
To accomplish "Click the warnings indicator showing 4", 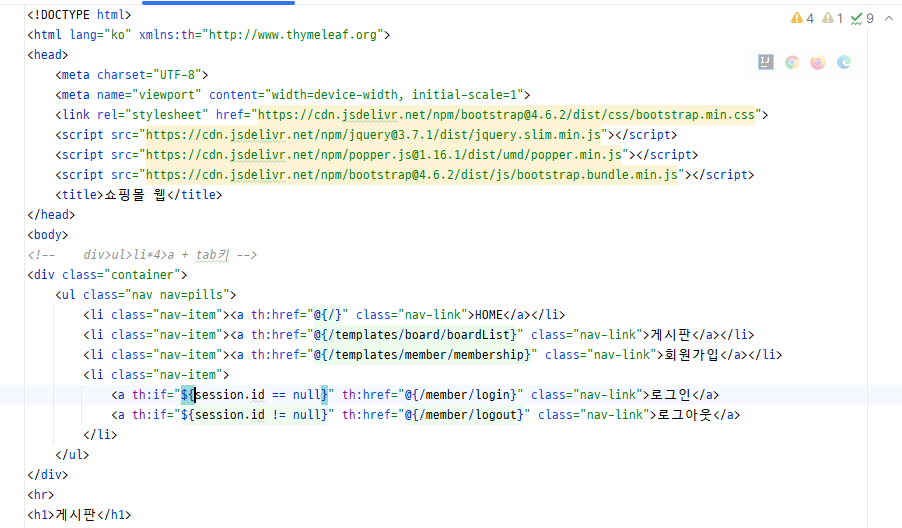I will pos(802,18).
